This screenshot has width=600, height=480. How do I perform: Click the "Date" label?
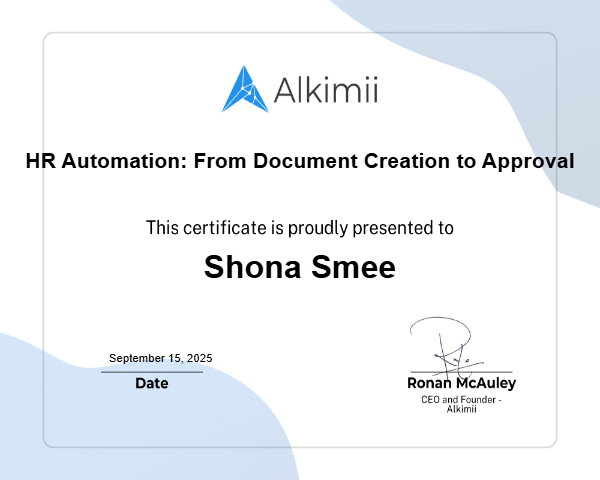pyautogui.click(x=152, y=383)
